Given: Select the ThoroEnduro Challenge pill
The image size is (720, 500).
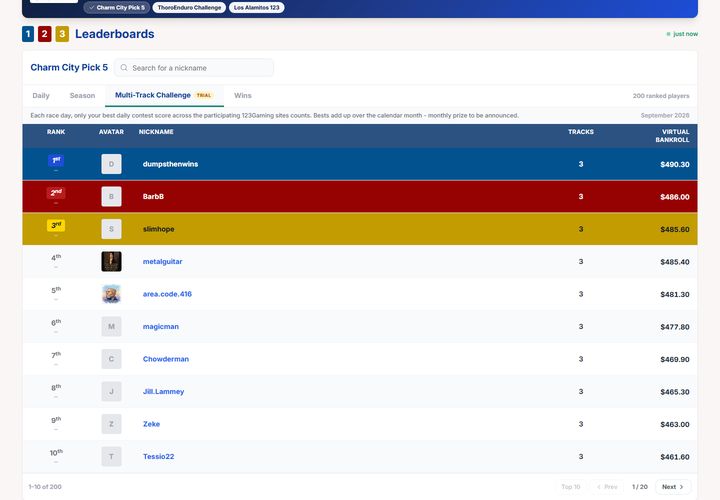Looking at the screenshot, I should [189, 7].
